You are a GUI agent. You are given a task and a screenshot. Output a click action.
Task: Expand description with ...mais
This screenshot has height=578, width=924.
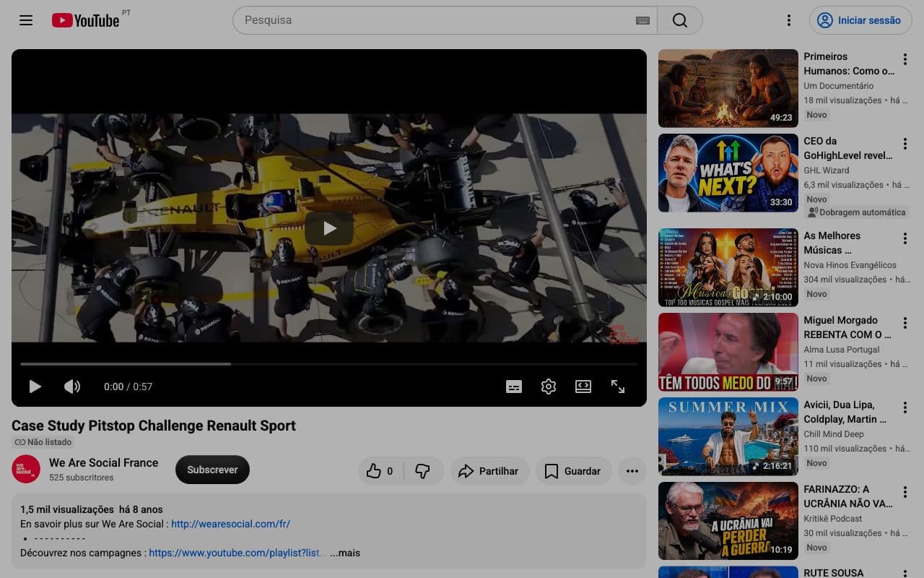345,553
